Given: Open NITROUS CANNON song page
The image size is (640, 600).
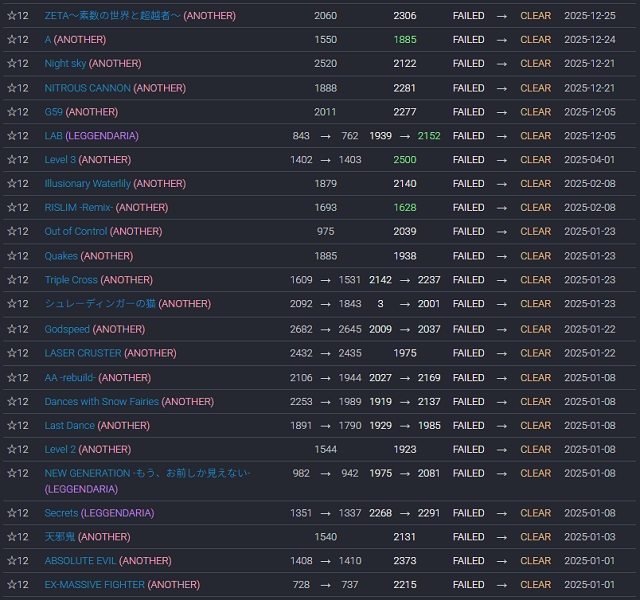Looking at the screenshot, I should tap(87, 88).
